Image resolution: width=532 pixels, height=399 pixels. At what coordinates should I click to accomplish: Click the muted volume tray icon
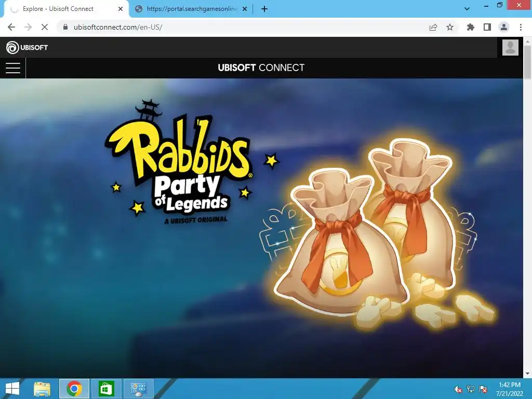[x=458, y=389]
